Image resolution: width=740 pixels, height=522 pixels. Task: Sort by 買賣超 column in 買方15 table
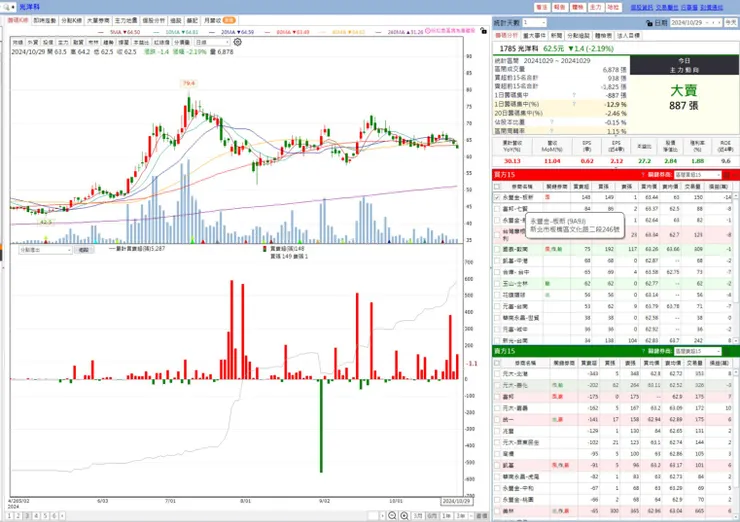581,187
